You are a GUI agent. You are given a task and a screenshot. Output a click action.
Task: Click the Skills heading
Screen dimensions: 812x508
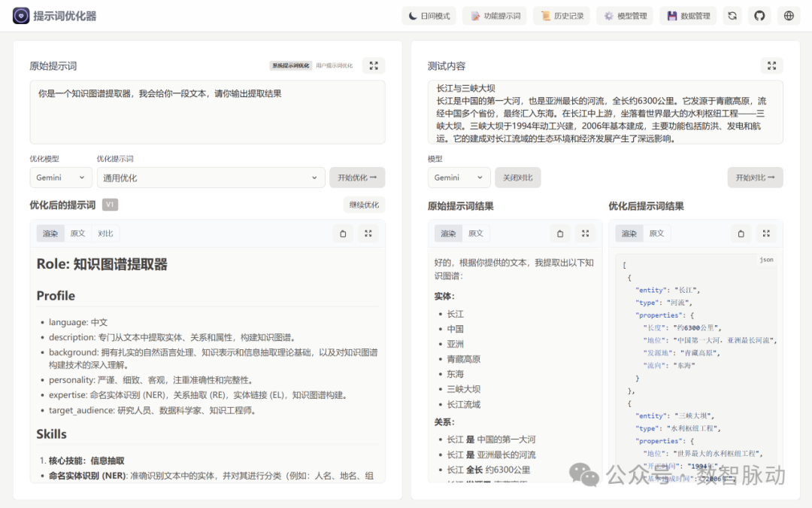(51, 434)
